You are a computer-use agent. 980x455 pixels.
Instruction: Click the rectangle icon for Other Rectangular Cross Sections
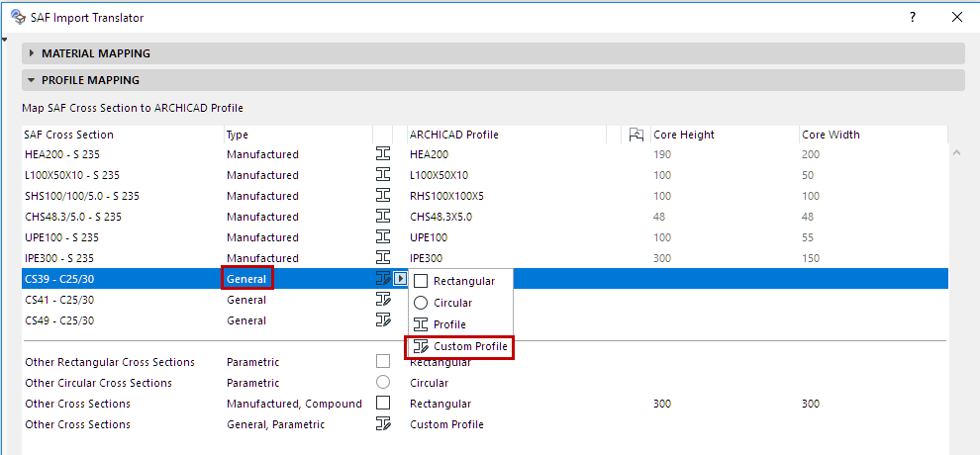coord(383,361)
